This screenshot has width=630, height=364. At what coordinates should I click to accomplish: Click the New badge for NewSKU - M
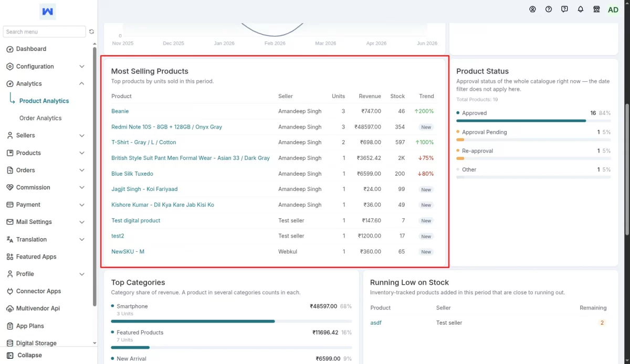pos(426,252)
